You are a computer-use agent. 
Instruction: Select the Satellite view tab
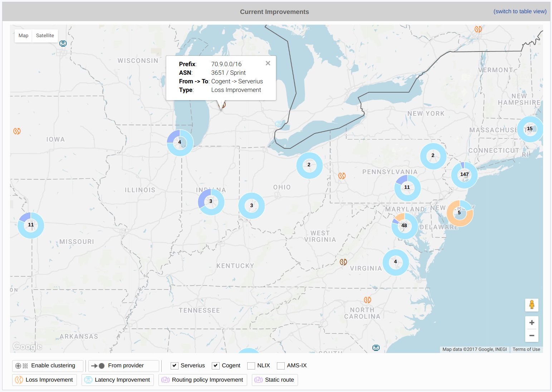click(x=45, y=36)
